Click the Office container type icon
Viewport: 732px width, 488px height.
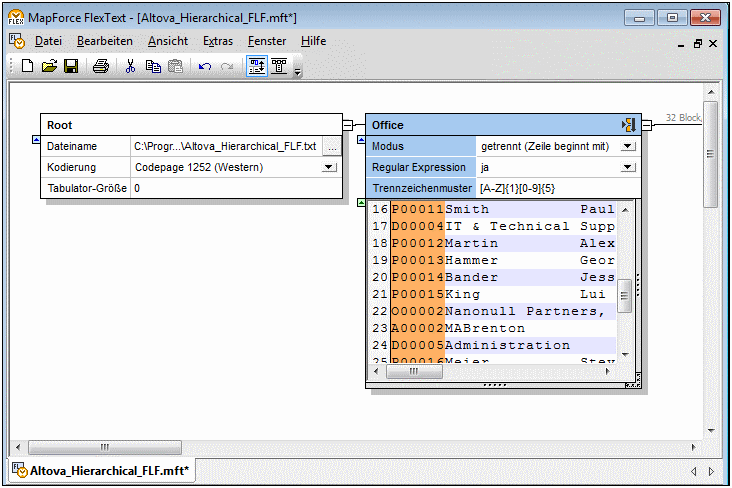click(x=628, y=125)
